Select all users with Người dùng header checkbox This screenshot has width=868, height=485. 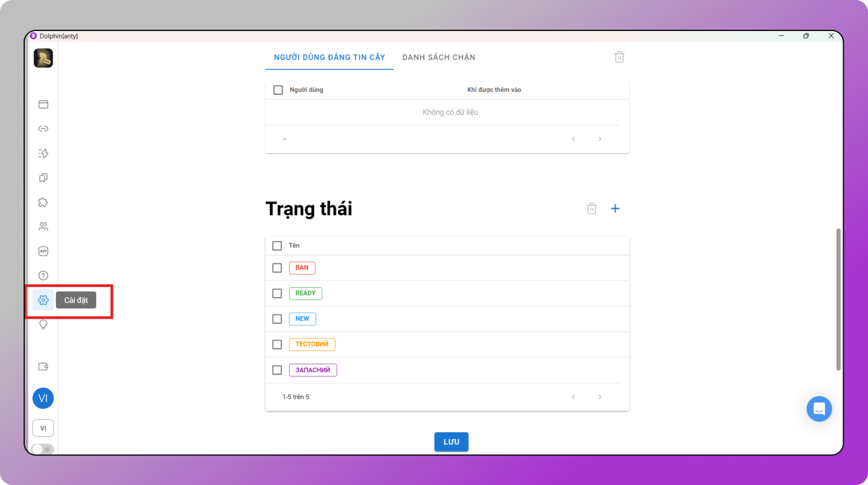pyautogui.click(x=278, y=90)
